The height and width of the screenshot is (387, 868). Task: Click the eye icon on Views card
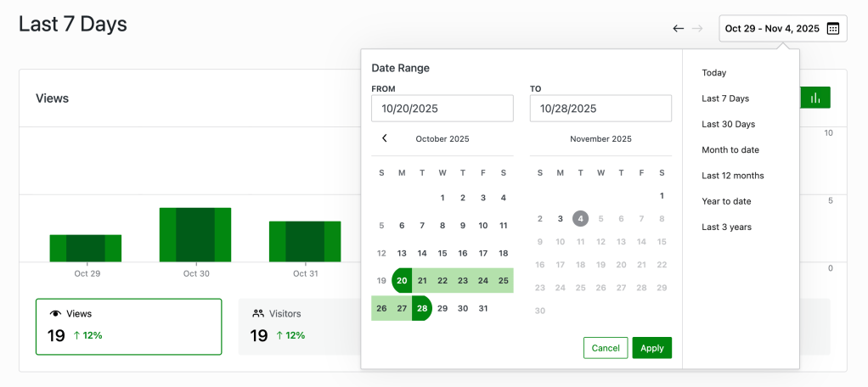pyautogui.click(x=55, y=313)
